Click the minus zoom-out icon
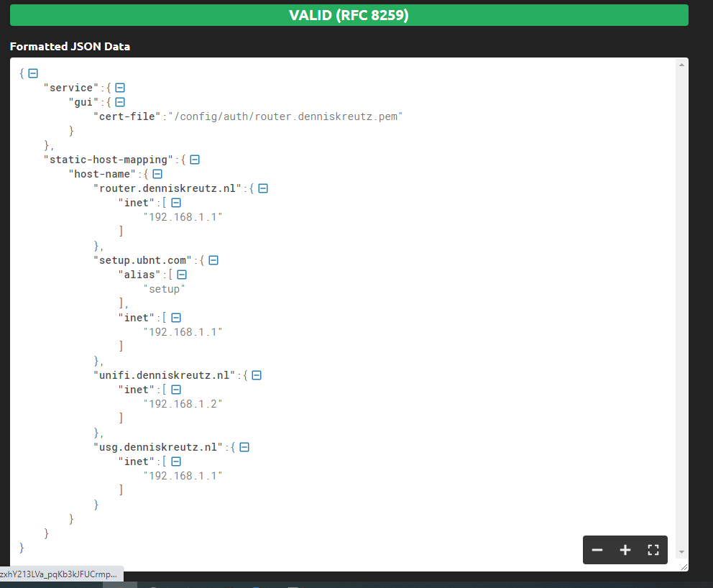The width and height of the screenshot is (713, 588). (597, 550)
